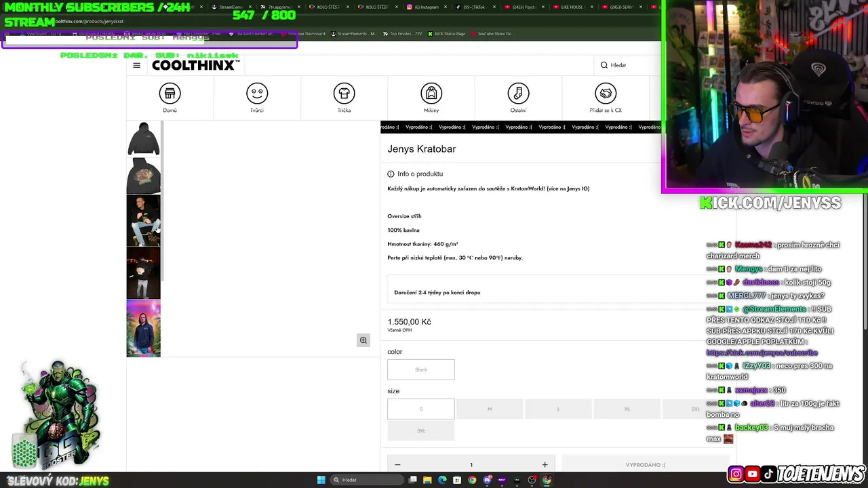Click the taskbar Hledat search box

coord(367,480)
